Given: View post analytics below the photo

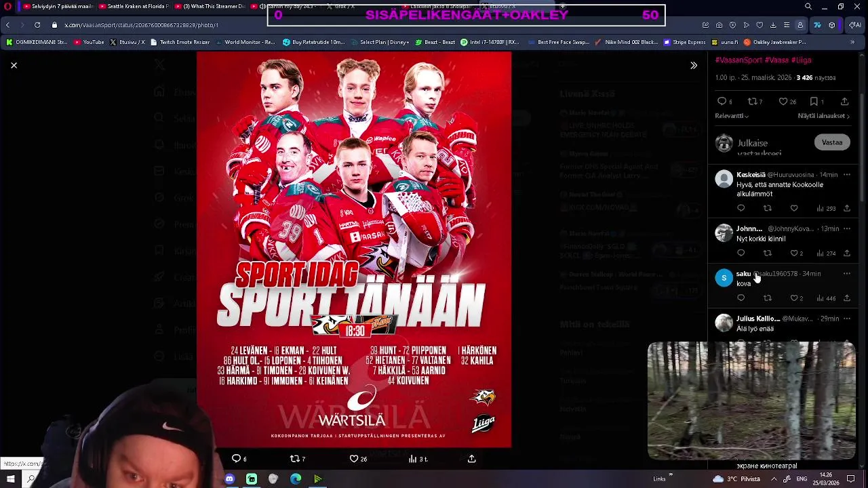Looking at the screenshot, I should (418, 459).
